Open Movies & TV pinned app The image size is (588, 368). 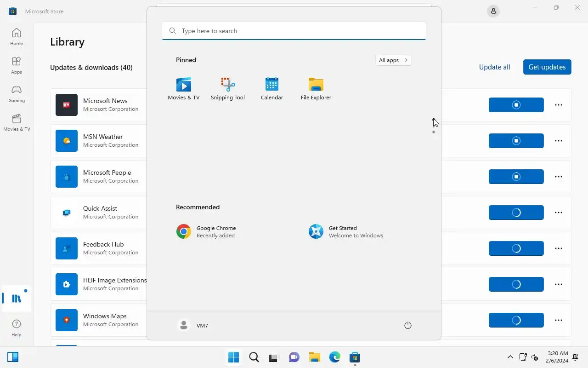point(184,89)
